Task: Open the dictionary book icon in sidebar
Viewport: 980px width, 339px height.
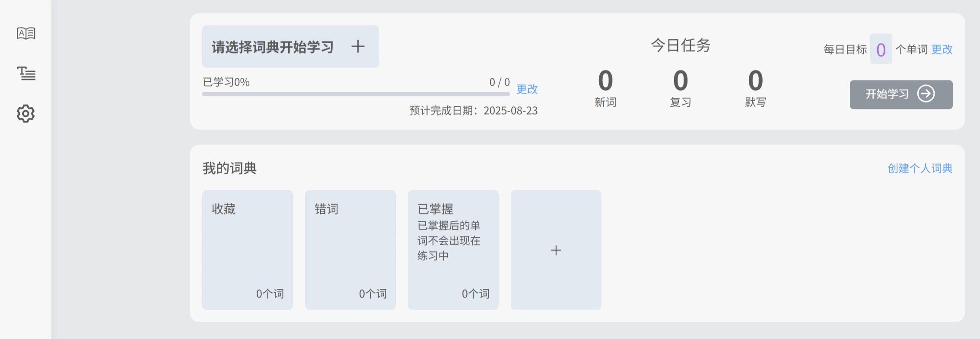Action: pyautogui.click(x=26, y=33)
